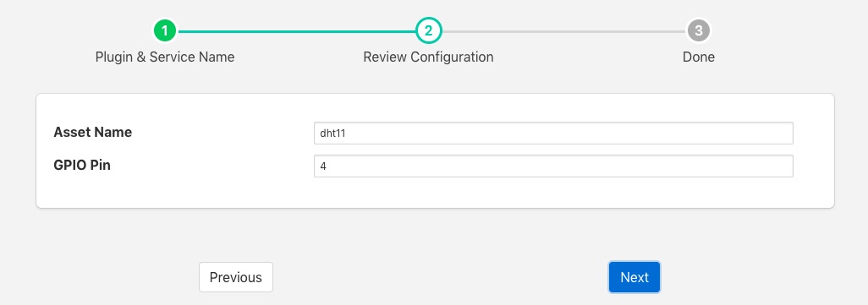Click the number 3 inside grey circle

click(x=699, y=31)
